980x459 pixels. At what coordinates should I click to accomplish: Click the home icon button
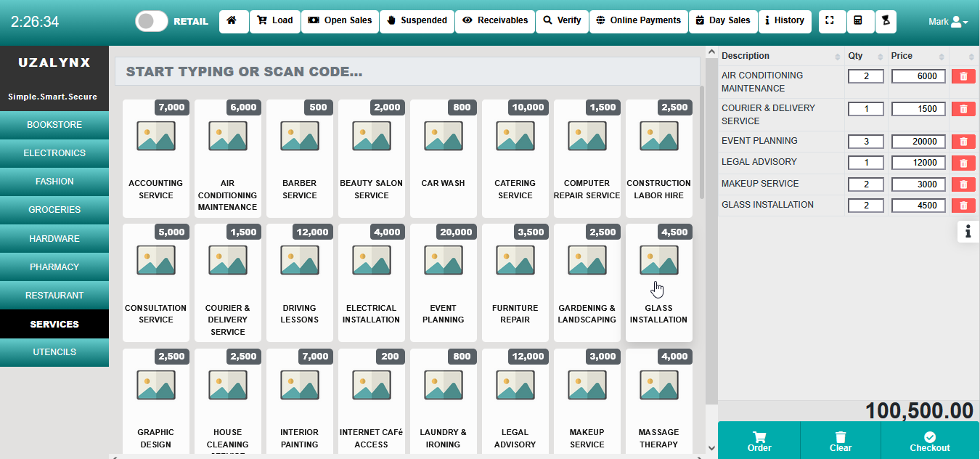pyautogui.click(x=232, y=21)
